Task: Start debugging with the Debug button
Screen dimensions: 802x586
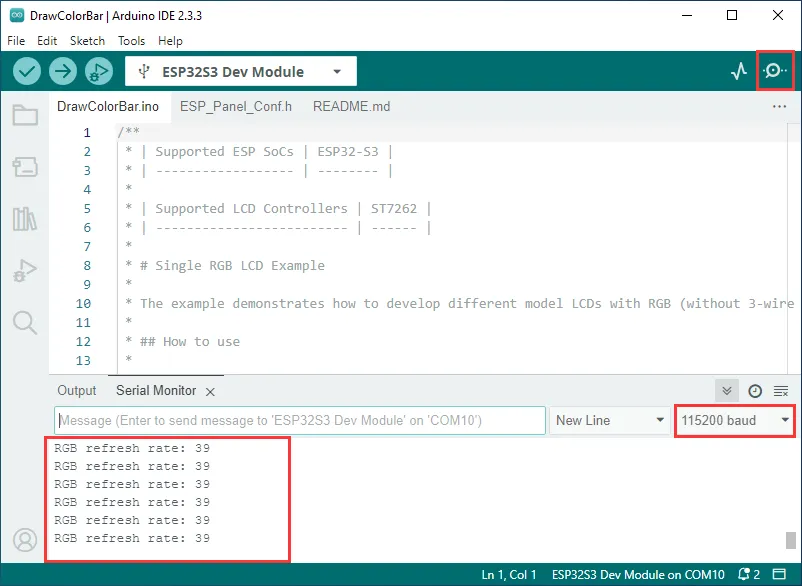Action: point(98,72)
